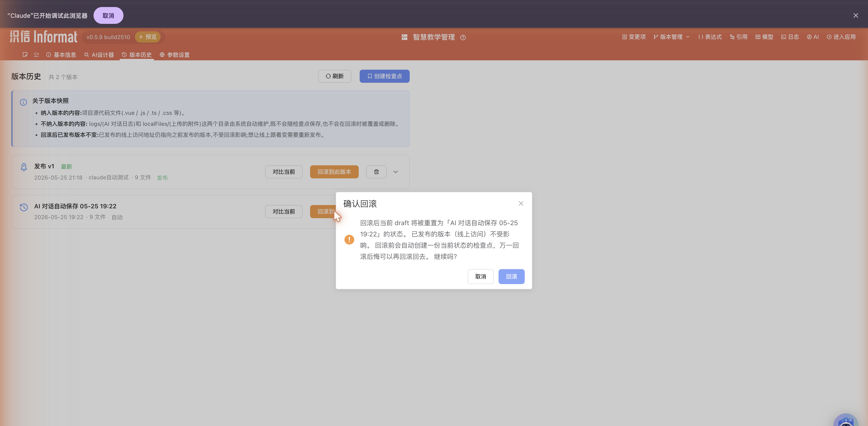Click the app icon left of 智慧教学管理
868x426 pixels.
404,37
